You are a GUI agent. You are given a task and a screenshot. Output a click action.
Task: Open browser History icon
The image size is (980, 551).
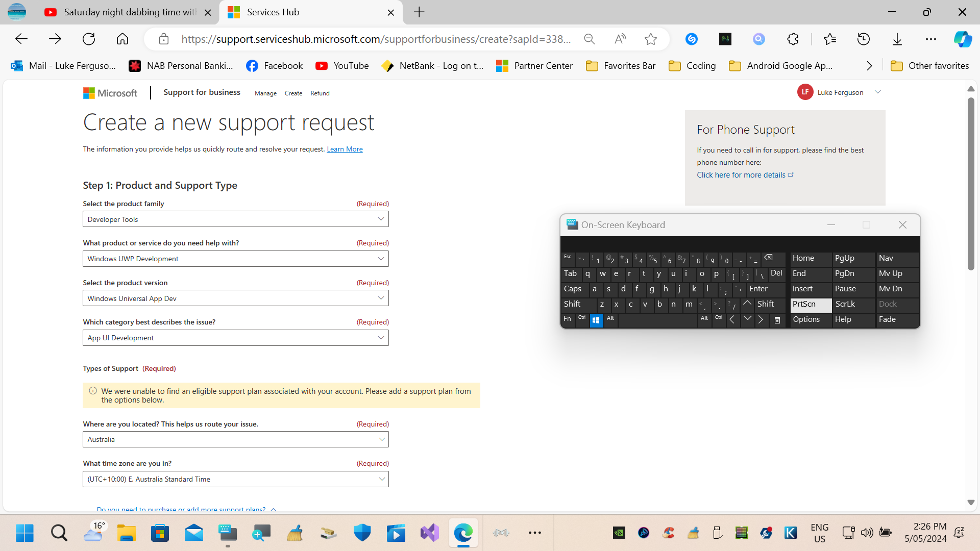pyautogui.click(x=864, y=39)
